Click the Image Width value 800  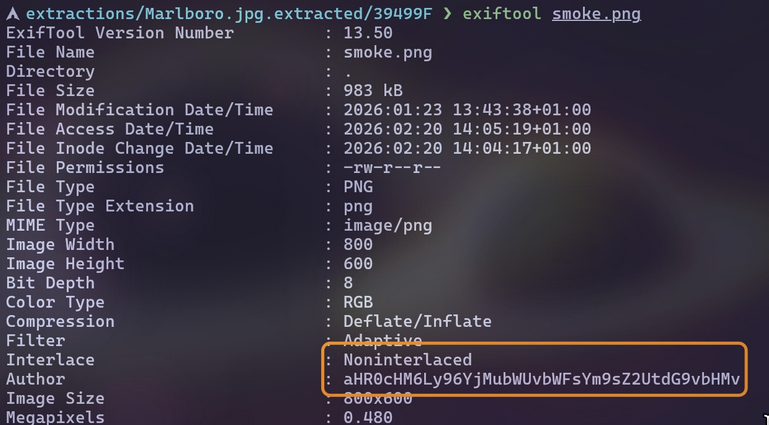pos(358,245)
